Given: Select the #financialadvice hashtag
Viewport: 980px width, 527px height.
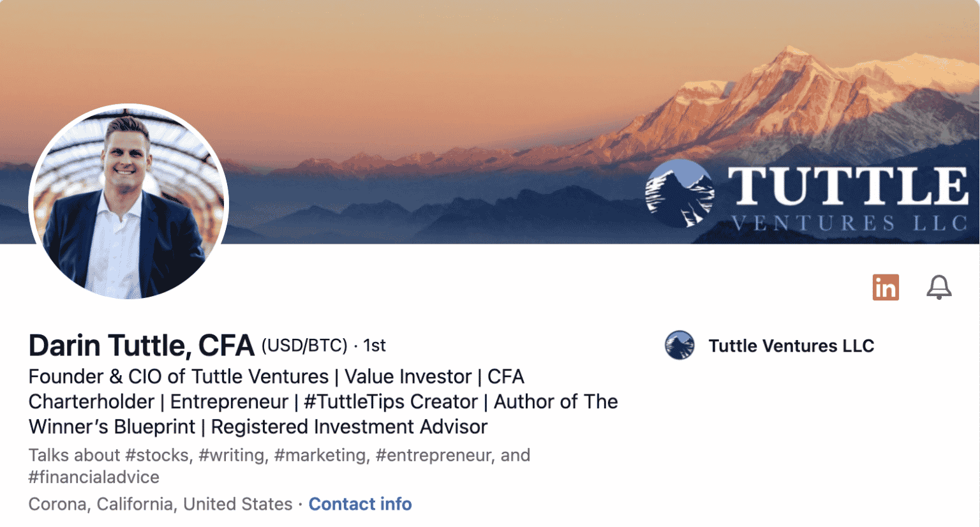Looking at the screenshot, I should click(94, 477).
